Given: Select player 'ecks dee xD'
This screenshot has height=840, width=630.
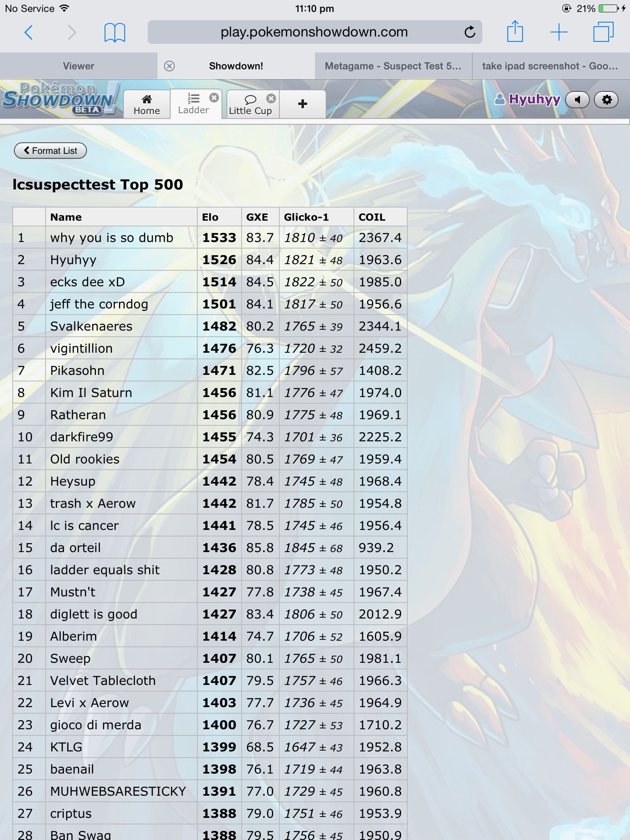Looking at the screenshot, I should 87,282.
